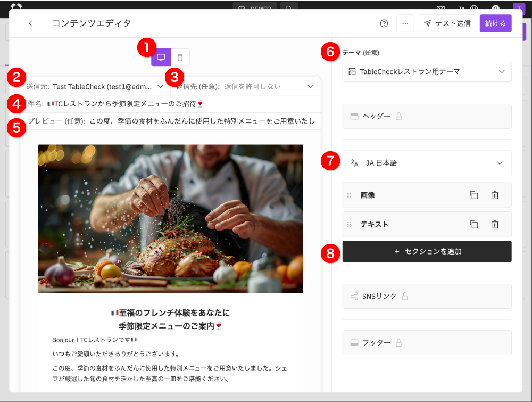This screenshot has height=402, width=532.
Task: Click the Bonjour！TCレストランです text line
Action: click(x=94, y=340)
